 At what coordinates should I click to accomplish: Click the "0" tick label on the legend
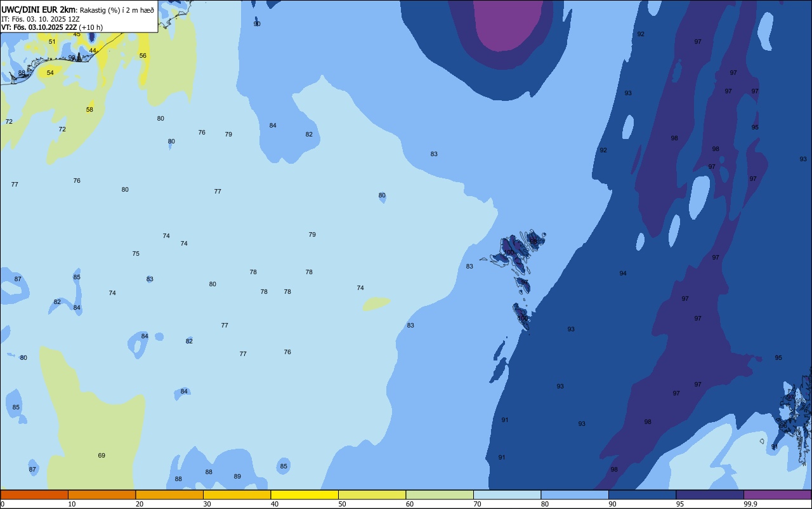coord(3,504)
